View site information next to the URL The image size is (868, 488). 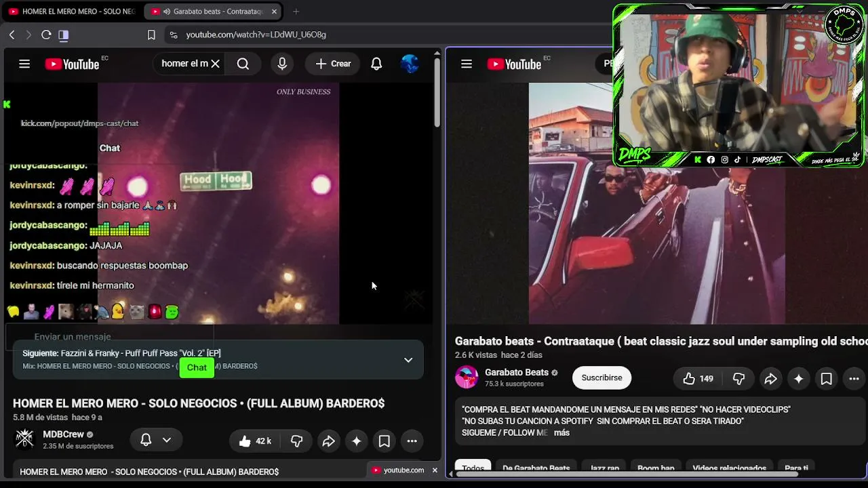173,35
